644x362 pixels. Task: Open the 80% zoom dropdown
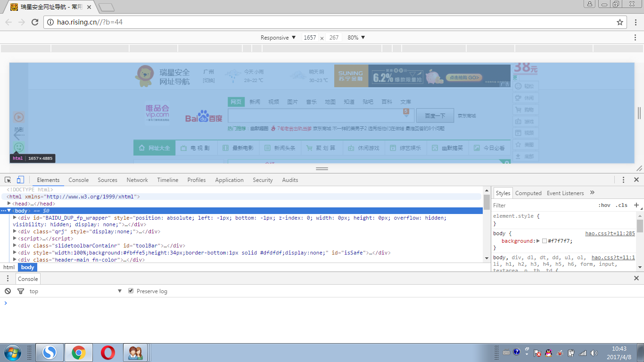356,38
